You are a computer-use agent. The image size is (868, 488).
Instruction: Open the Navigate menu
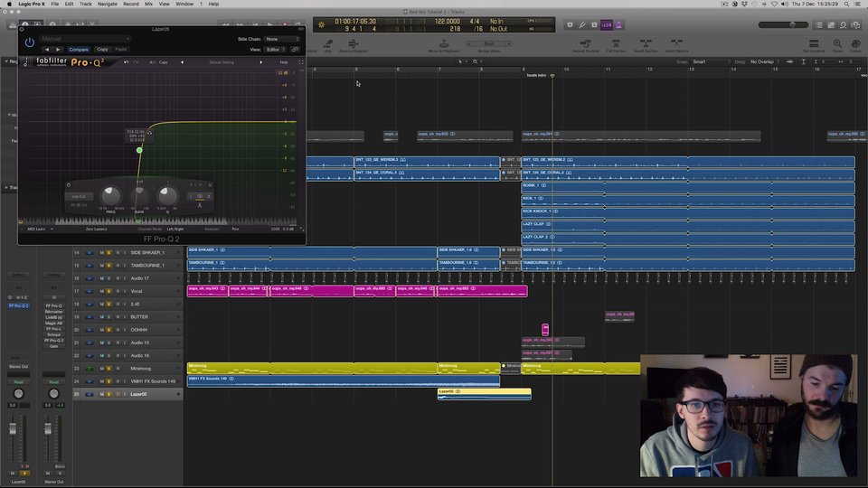pyautogui.click(x=108, y=4)
